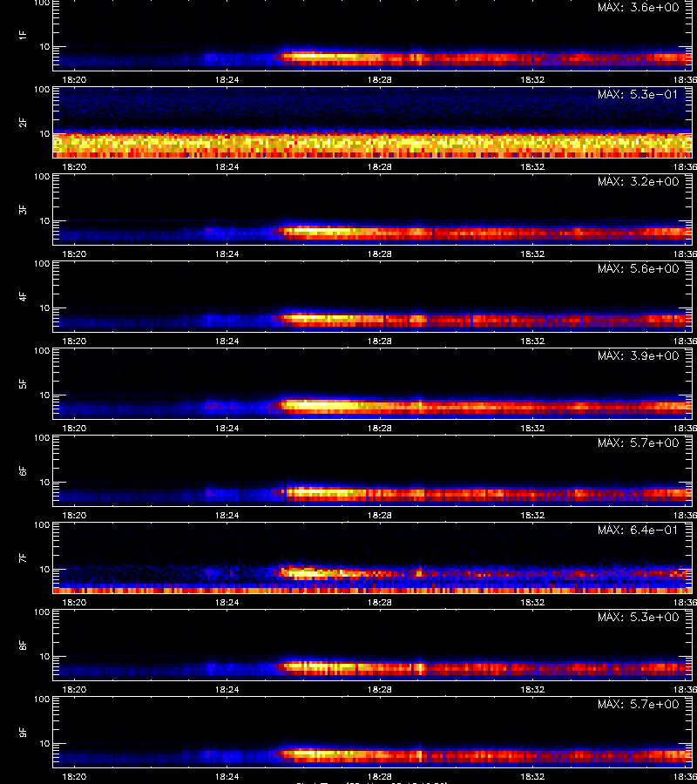Click '18:28' time label under panel 1F
Image resolution: width=697 pixels, height=784 pixels.
point(380,79)
